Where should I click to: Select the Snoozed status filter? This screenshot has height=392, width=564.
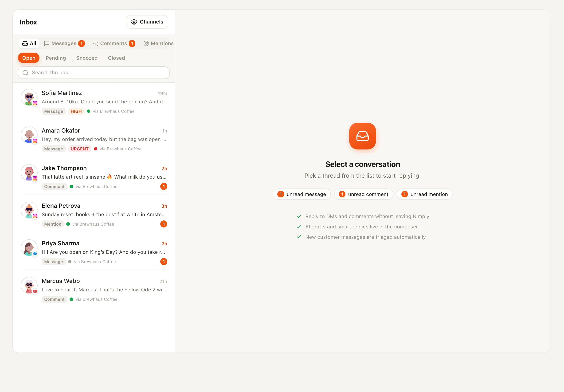(x=87, y=58)
